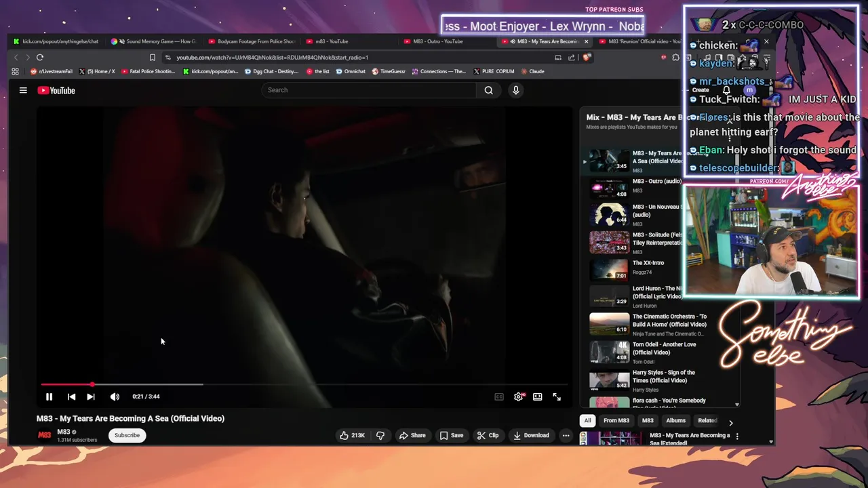Subscribe to the M83 channel
This screenshot has width=868, height=488.
[127, 435]
